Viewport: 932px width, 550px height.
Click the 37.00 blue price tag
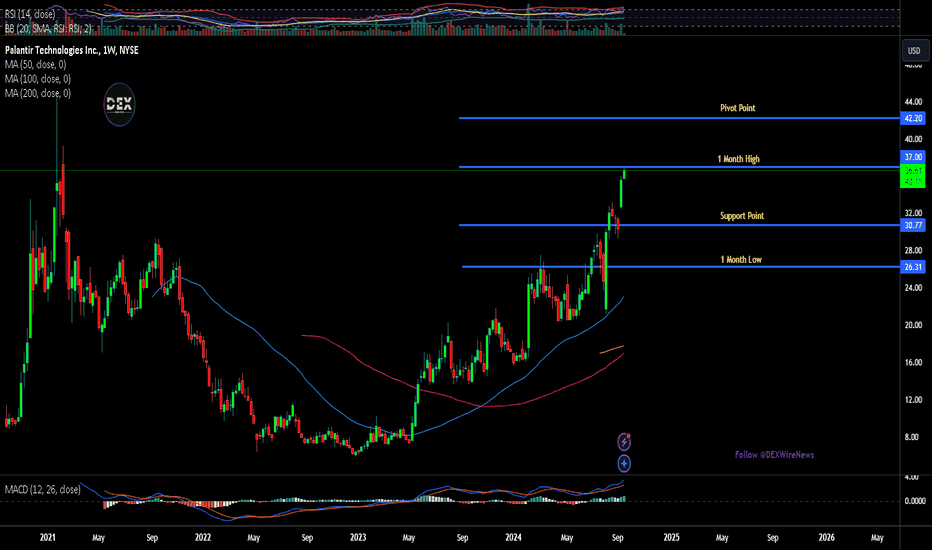coord(913,157)
